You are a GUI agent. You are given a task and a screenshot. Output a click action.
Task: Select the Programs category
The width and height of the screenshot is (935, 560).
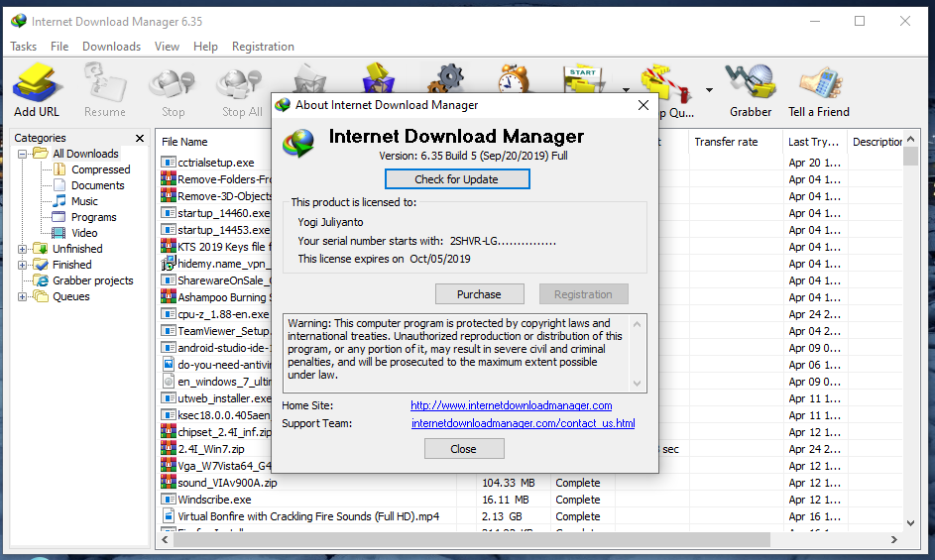click(93, 217)
